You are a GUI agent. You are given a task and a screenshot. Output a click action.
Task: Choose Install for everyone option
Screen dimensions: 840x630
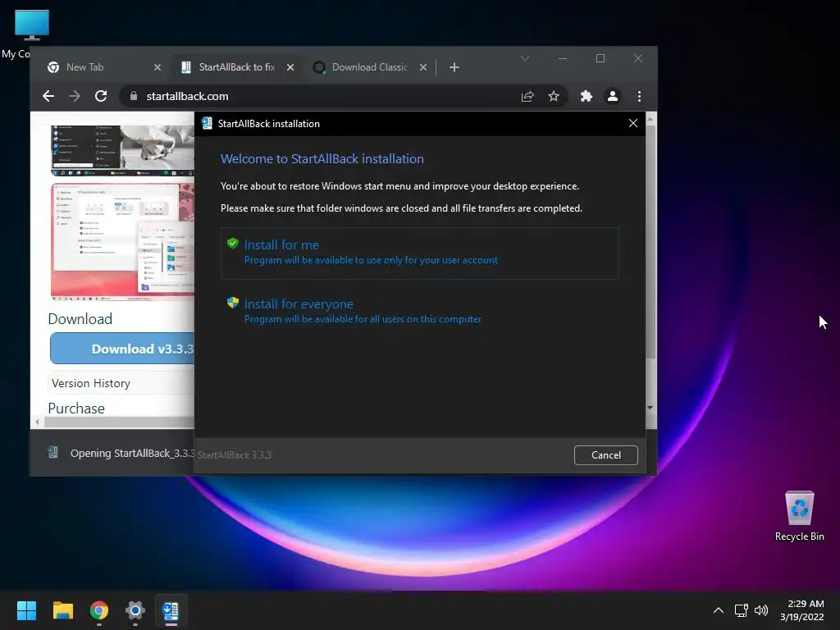tap(419, 311)
